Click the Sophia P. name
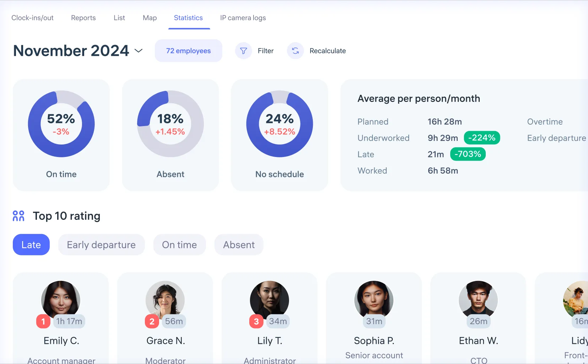 click(x=374, y=341)
